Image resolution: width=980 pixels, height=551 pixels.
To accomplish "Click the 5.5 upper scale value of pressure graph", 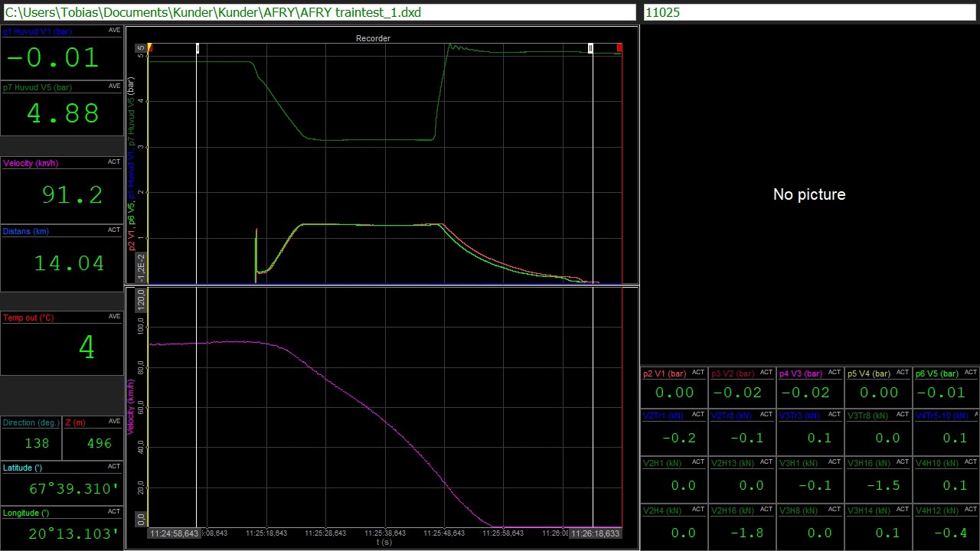I will tap(141, 50).
